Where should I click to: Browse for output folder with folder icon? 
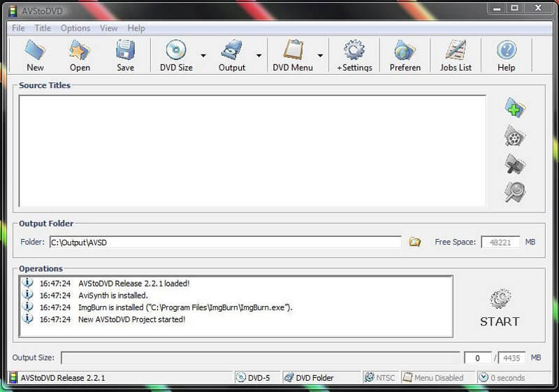pos(415,242)
